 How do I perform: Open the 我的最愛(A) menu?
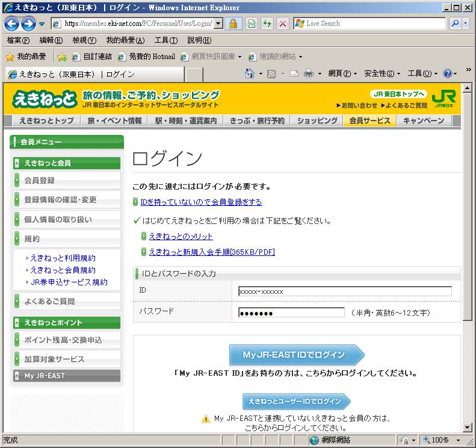click(125, 40)
